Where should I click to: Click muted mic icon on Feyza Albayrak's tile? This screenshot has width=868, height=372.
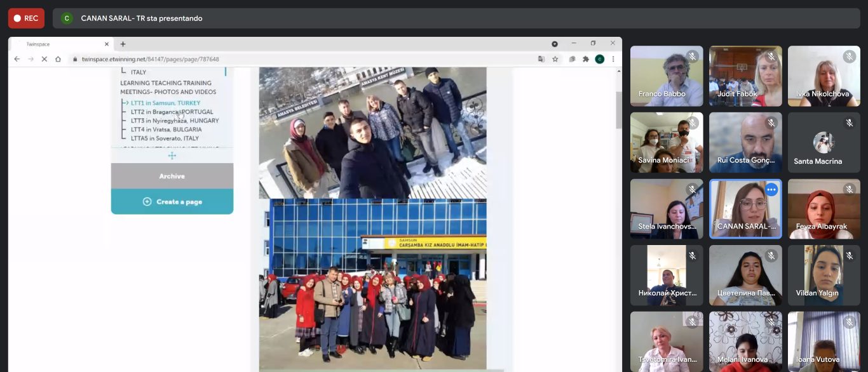pos(850,189)
